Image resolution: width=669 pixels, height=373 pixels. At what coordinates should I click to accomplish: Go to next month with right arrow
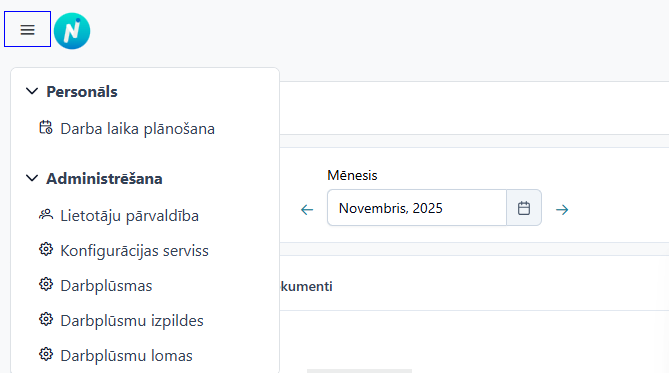(x=562, y=210)
